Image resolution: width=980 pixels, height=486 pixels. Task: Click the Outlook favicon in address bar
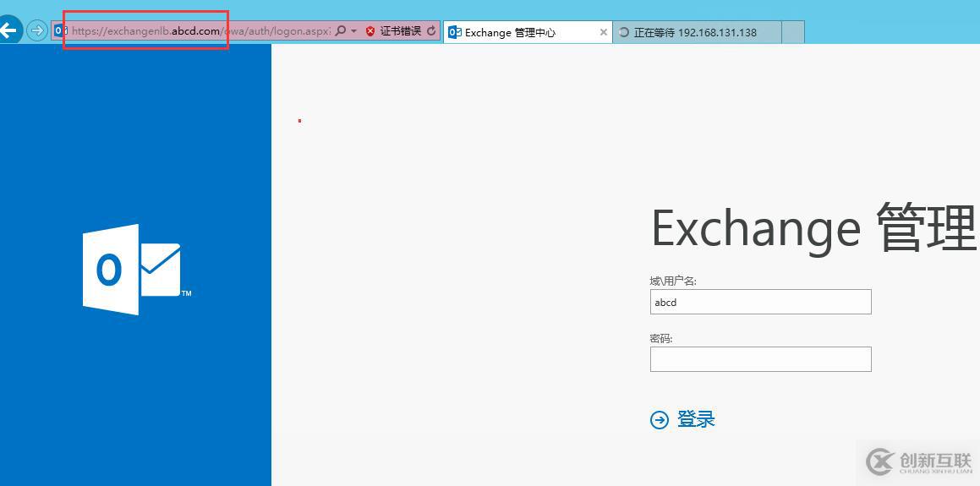click(x=61, y=30)
